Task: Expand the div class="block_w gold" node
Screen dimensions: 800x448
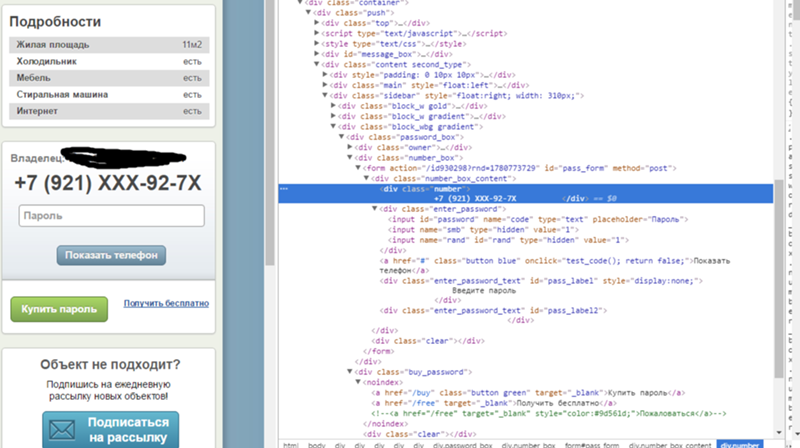Action: [333, 106]
